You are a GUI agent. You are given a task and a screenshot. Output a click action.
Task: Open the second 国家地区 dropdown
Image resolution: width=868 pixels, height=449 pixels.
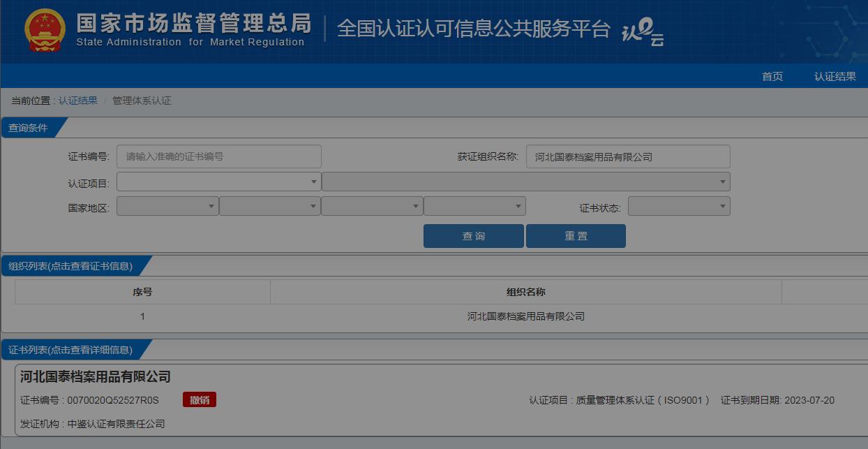point(270,206)
